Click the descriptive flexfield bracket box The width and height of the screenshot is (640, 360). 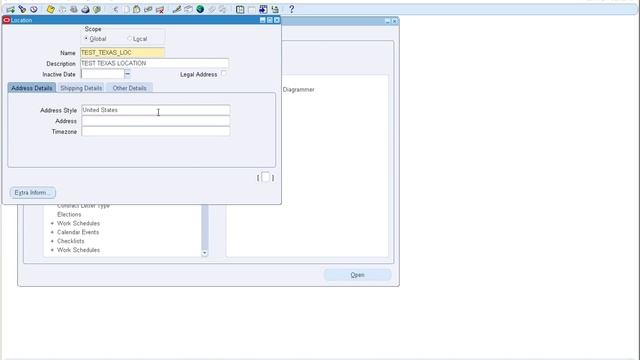(265, 177)
